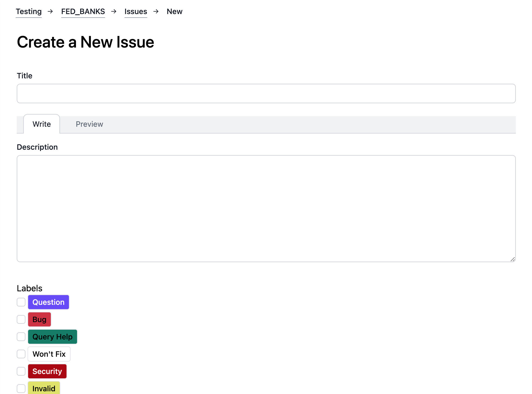This screenshot has height=394, width=532.
Task: Open the Issues breadcrumb link
Action: coord(136,12)
